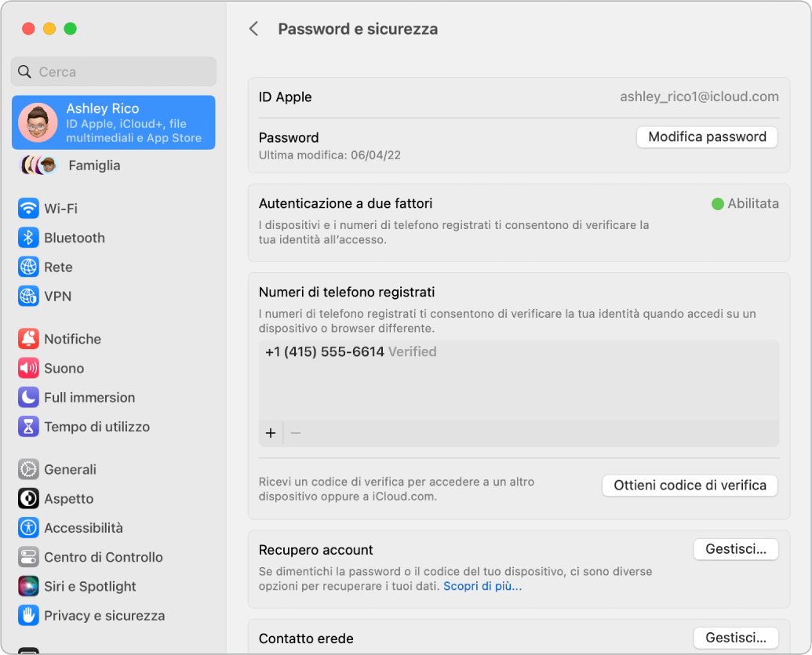The image size is (812, 655).
Task: Open Notifiche settings icon
Action: (x=29, y=339)
